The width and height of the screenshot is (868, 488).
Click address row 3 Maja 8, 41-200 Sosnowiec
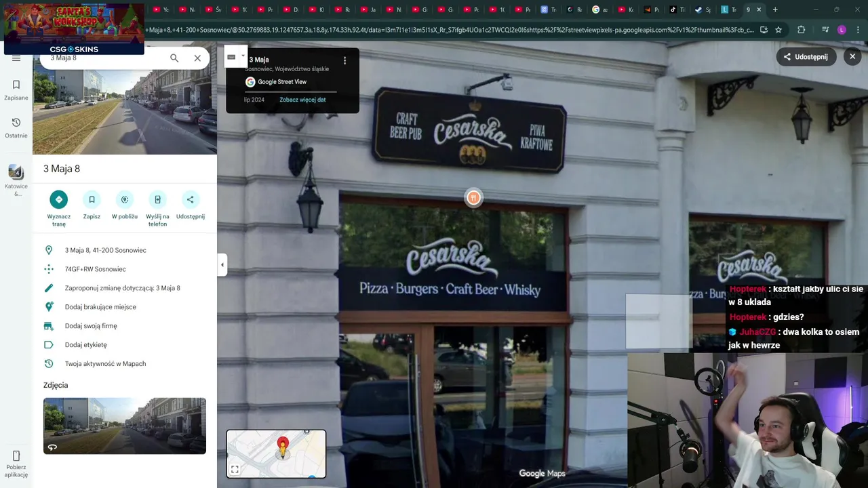click(x=125, y=250)
